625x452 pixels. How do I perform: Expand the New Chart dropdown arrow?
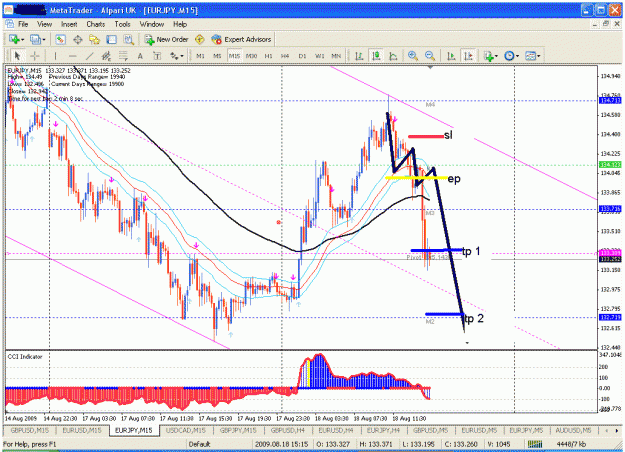coord(22,39)
